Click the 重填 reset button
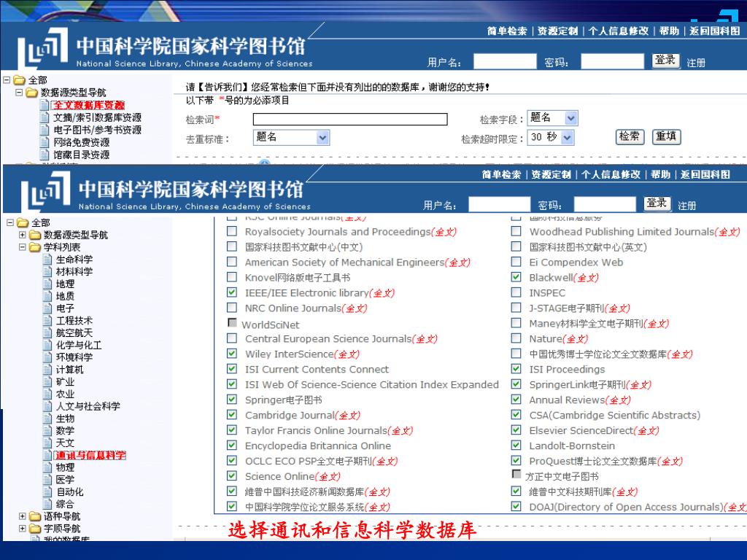Viewport: 747px width, 560px height. point(667,136)
